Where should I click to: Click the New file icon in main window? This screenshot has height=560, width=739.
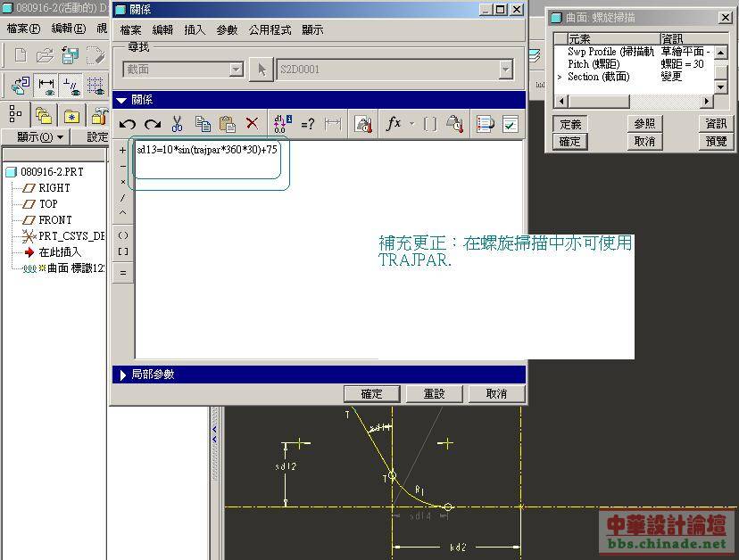tap(21, 55)
